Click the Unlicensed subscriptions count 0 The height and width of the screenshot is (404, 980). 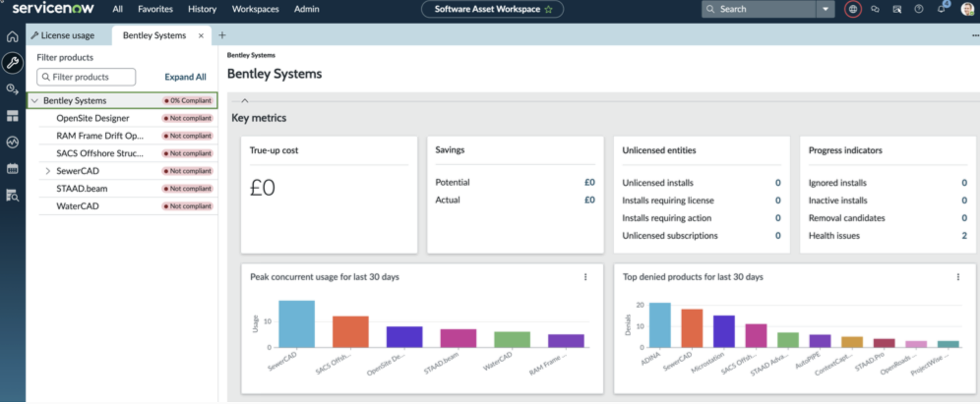pyautogui.click(x=778, y=236)
